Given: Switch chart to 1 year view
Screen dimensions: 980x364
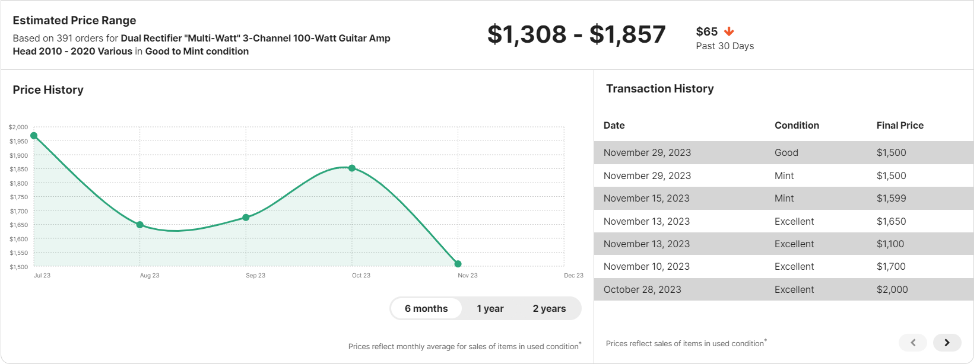Looking at the screenshot, I should (490, 308).
